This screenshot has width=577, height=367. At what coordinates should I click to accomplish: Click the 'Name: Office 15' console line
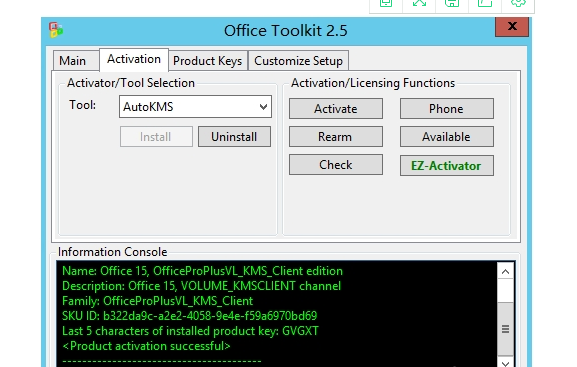pos(202,271)
